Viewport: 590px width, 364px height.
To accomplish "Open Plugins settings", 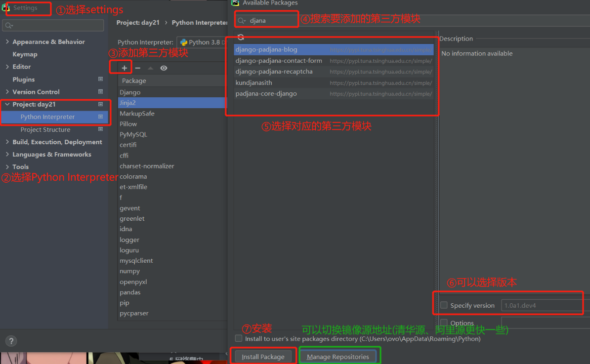I will click(x=23, y=80).
